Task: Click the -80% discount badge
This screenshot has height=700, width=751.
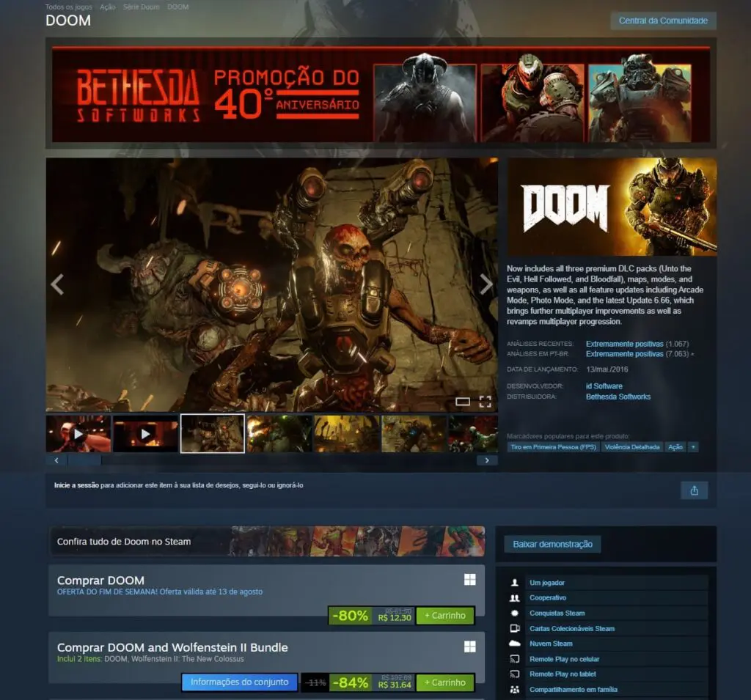Action: (350, 616)
